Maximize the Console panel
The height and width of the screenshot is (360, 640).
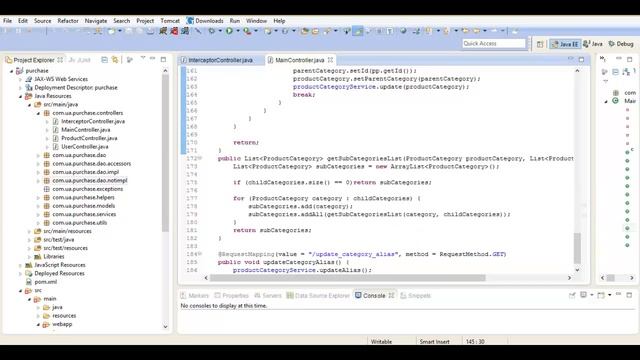[x=629, y=295]
